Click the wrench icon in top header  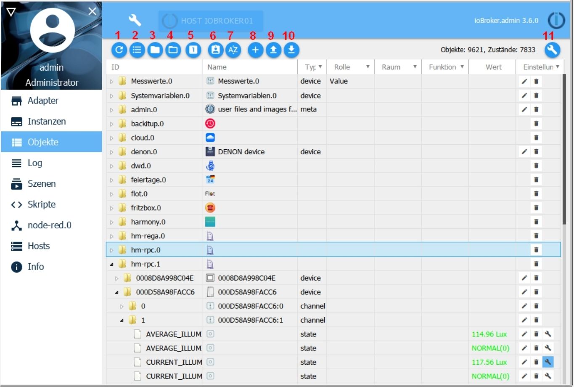(135, 20)
